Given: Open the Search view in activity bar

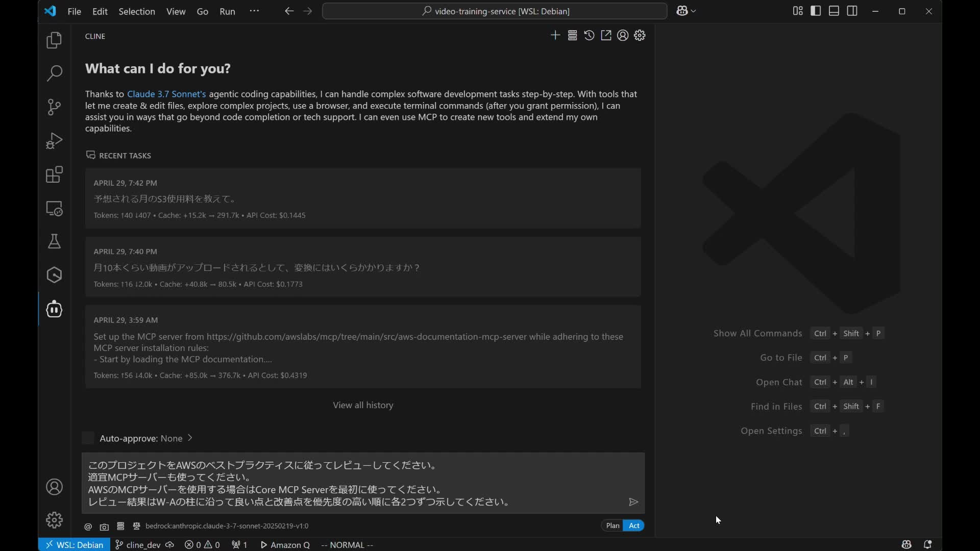Looking at the screenshot, I should pos(54,73).
